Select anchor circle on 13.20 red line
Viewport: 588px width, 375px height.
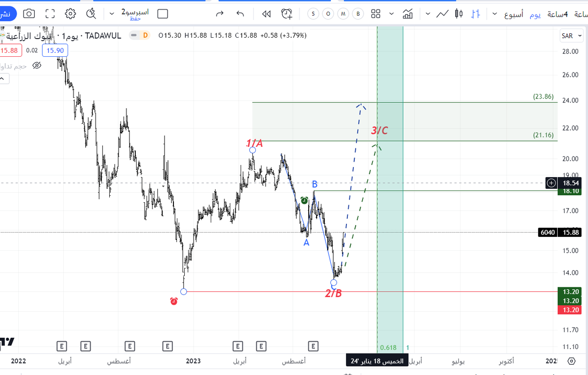point(184,292)
